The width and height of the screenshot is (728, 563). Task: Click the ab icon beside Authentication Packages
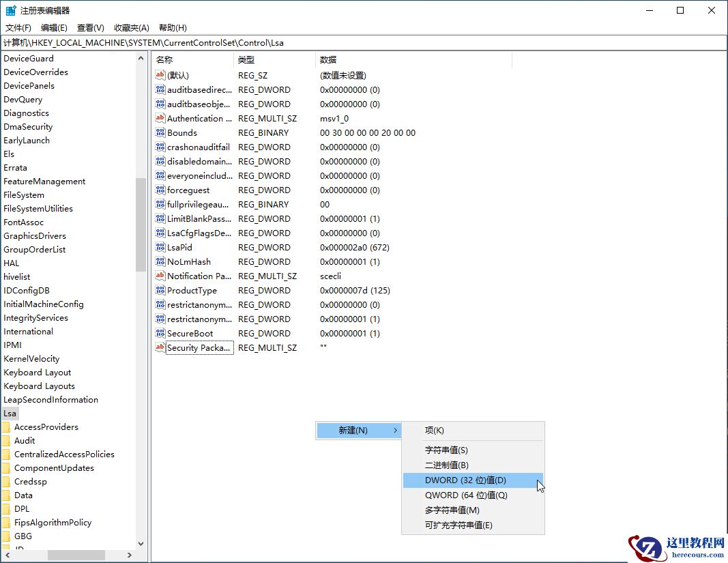pyautogui.click(x=158, y=118)
